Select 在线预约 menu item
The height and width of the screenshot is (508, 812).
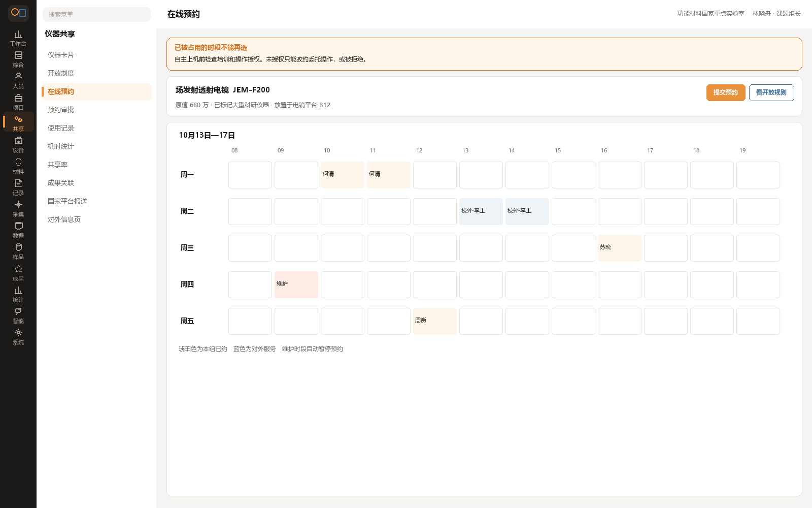[x=96, y=91]
